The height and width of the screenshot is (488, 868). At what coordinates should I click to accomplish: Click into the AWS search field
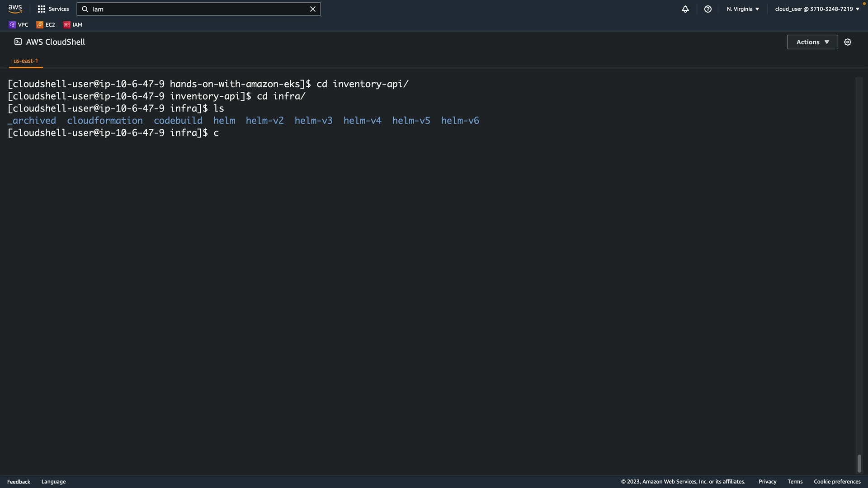click(199, 9)
